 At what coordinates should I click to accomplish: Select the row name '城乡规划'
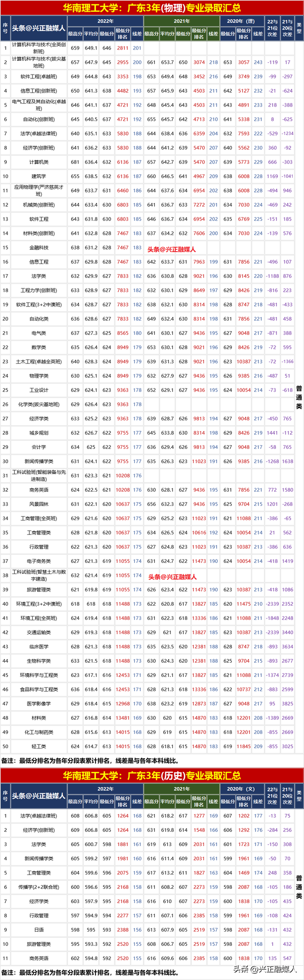(x=38, y=433)
